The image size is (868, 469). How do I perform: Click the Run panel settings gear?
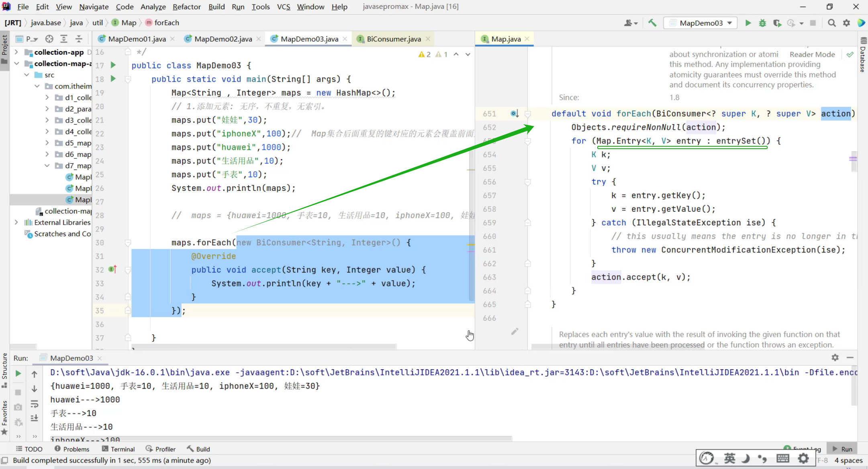click(x=835, y=357)
